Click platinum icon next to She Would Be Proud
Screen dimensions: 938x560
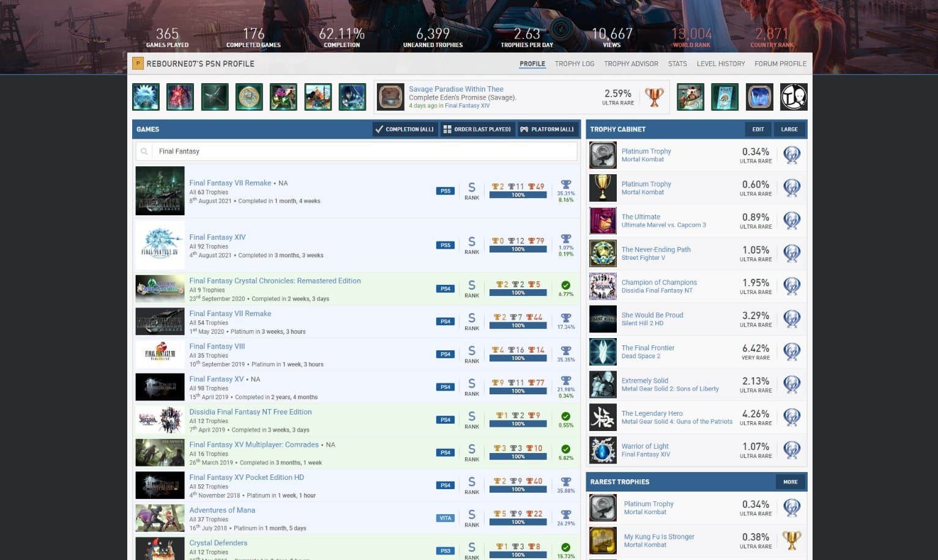click(792, 319)
